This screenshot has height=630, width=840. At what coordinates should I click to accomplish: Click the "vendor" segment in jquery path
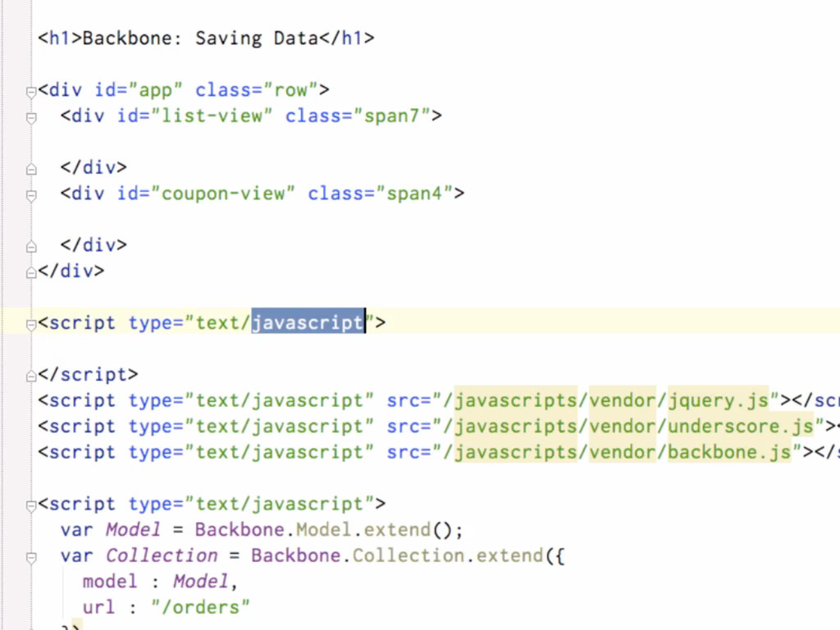coord(622,400)
